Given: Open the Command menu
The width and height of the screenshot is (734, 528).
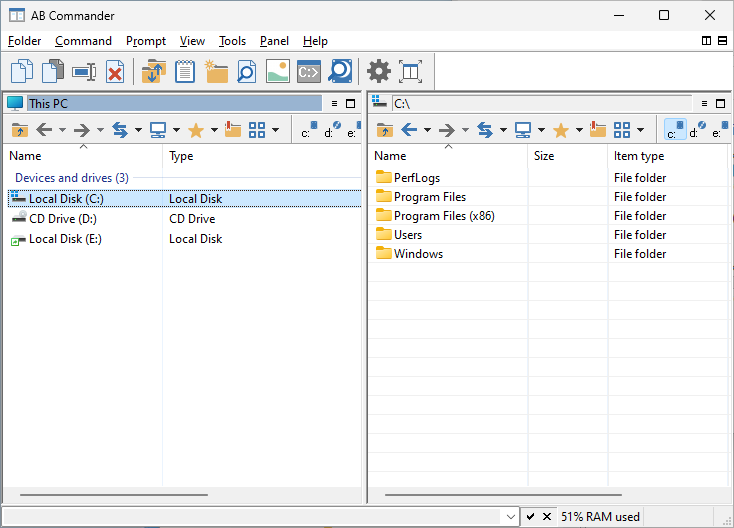Looking at the screenshot, I should click(83, 41).
